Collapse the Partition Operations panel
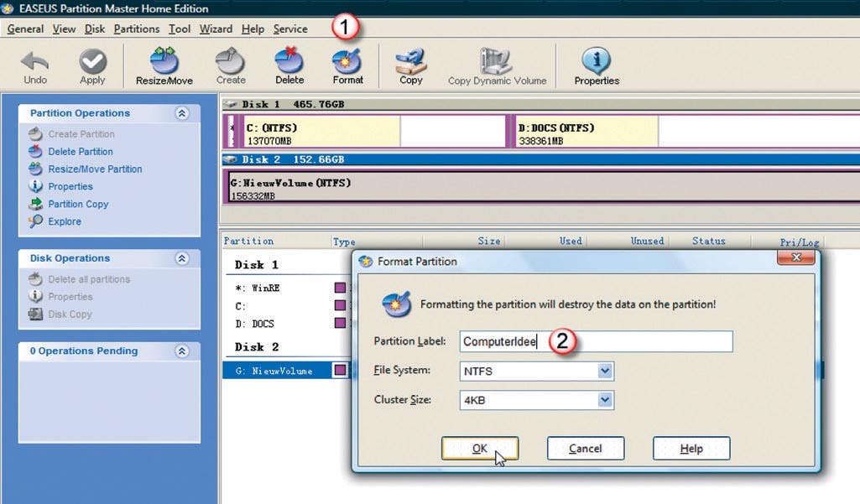 181,113
